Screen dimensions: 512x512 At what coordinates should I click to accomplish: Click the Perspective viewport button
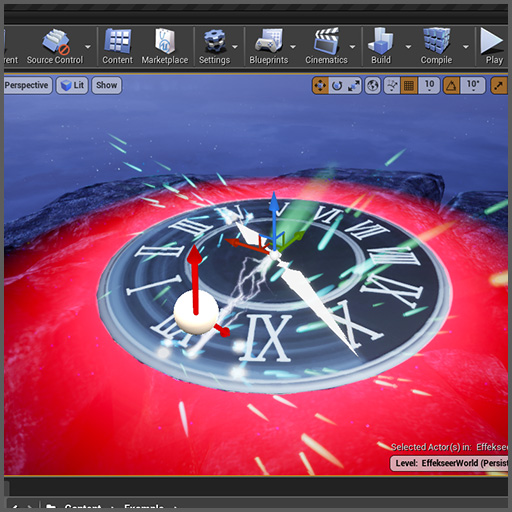27,85
